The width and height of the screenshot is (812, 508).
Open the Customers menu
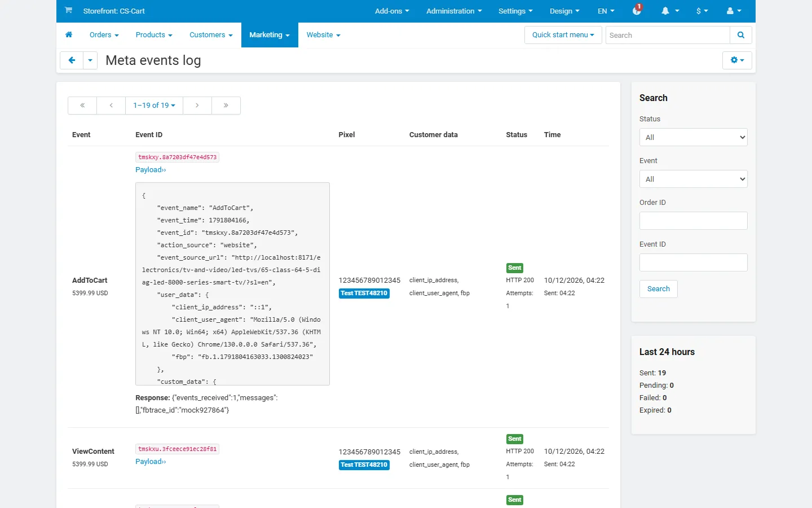coord(211,35)
